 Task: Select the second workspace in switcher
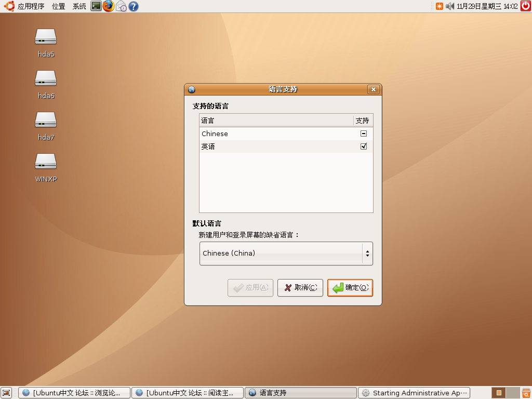513,393
